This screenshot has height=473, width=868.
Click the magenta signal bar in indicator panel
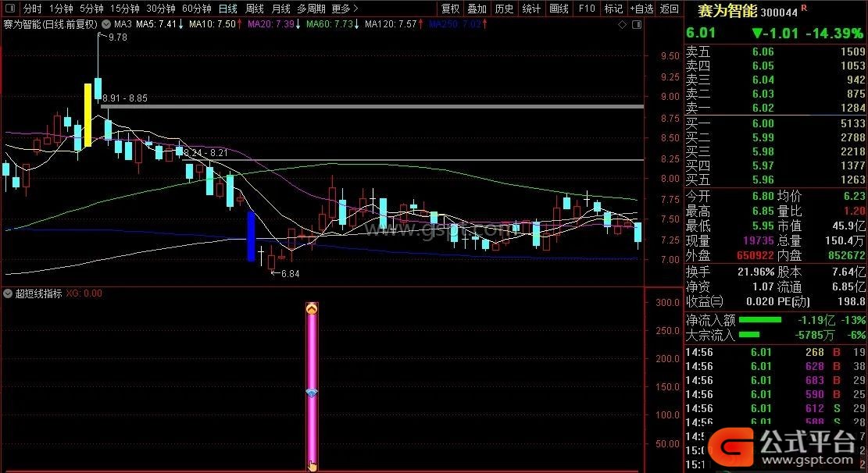pos(313,386)
